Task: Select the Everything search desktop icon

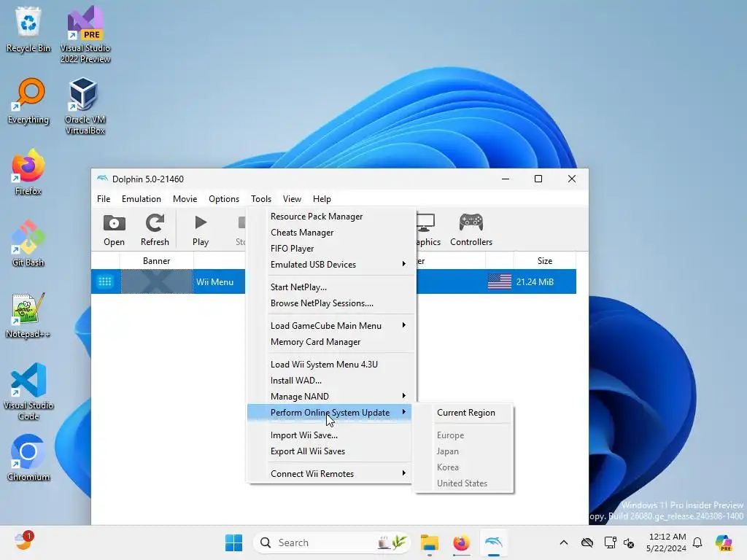Action: click(28, 101)
